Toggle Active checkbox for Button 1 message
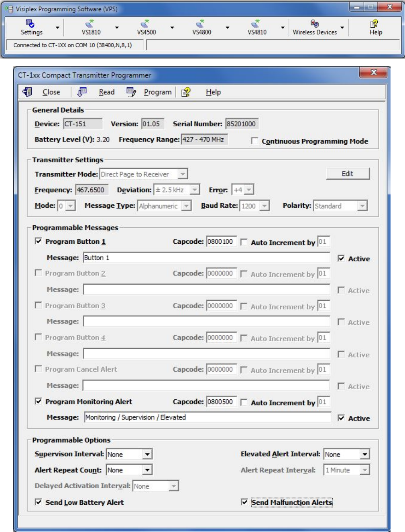Viewport: 405px width, 532px height. [x=341, y=258]
